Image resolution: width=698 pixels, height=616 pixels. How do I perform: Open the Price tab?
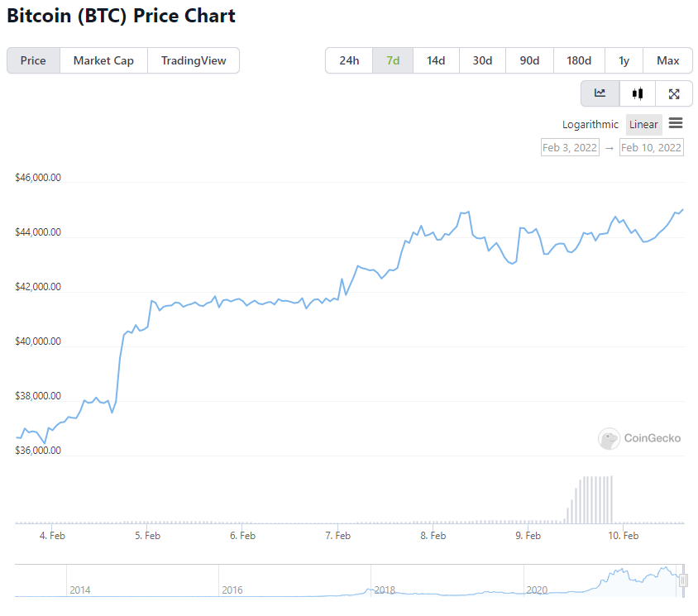(33, 60)
